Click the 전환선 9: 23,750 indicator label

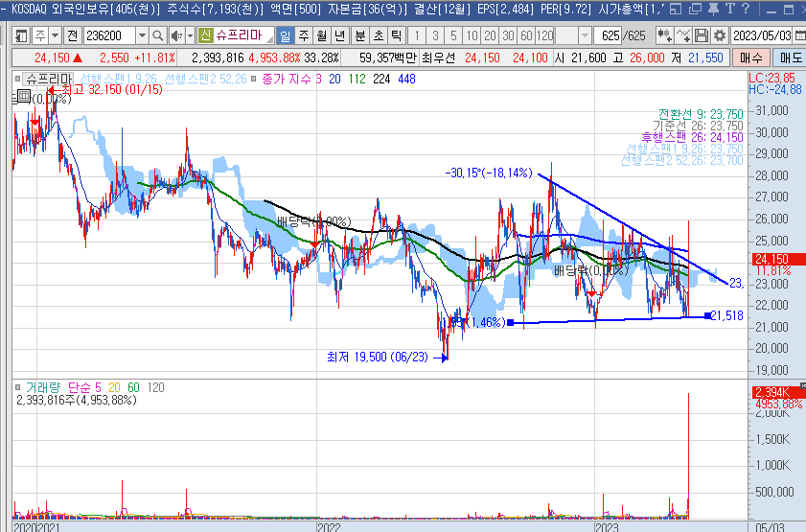click(x=701, y=114)
